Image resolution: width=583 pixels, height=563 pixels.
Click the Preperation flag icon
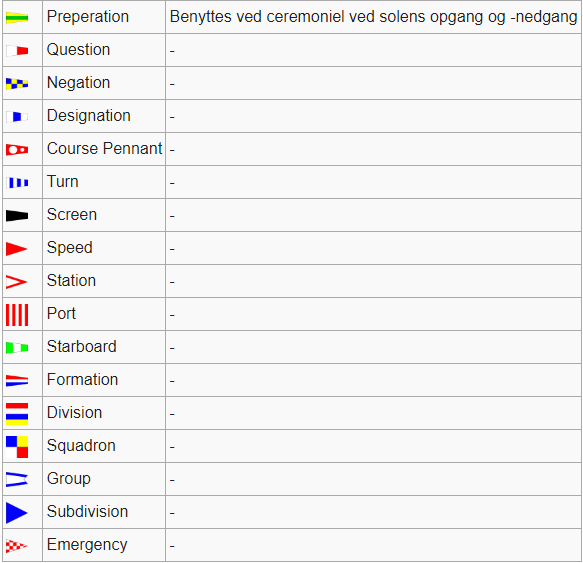17,17
